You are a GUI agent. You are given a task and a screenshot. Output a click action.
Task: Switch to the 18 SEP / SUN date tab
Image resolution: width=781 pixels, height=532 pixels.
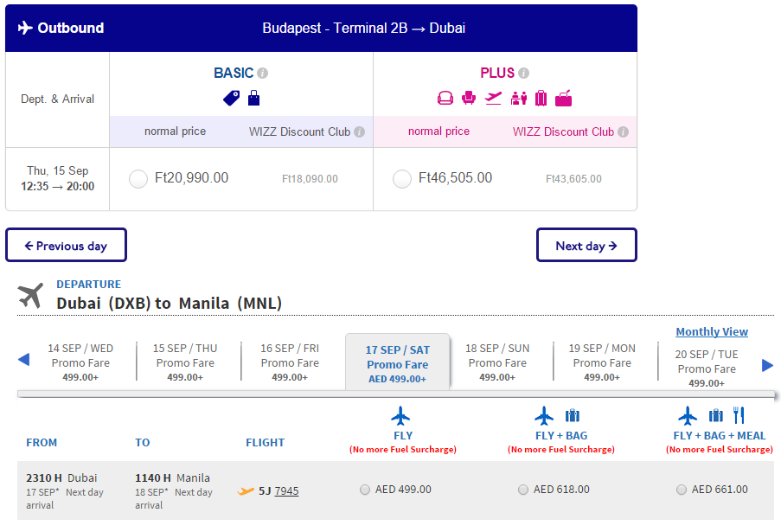(497, 362)
